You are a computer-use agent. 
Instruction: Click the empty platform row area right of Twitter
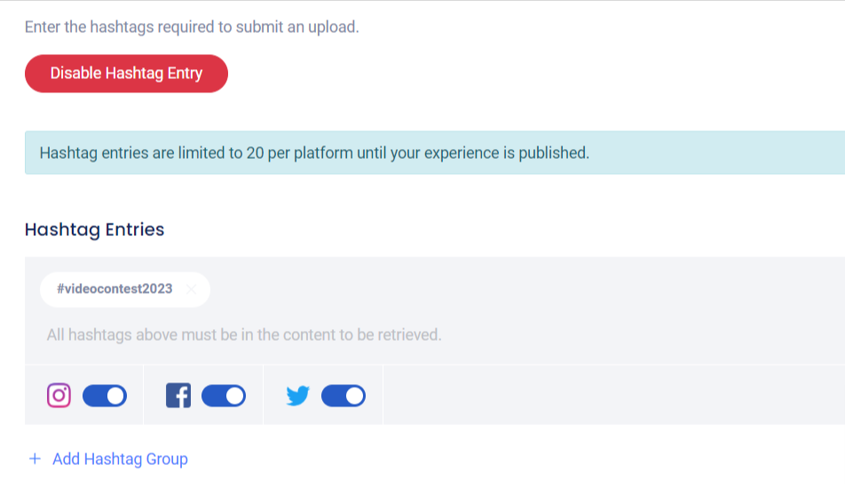[x=612, y=396]
